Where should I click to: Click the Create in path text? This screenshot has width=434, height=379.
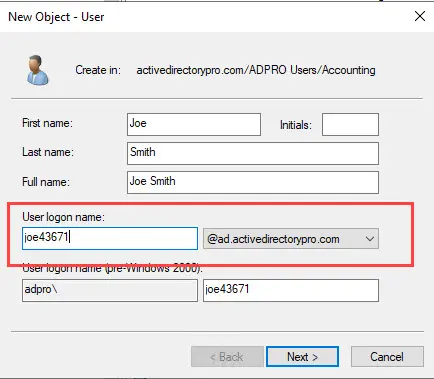point(256,70)
